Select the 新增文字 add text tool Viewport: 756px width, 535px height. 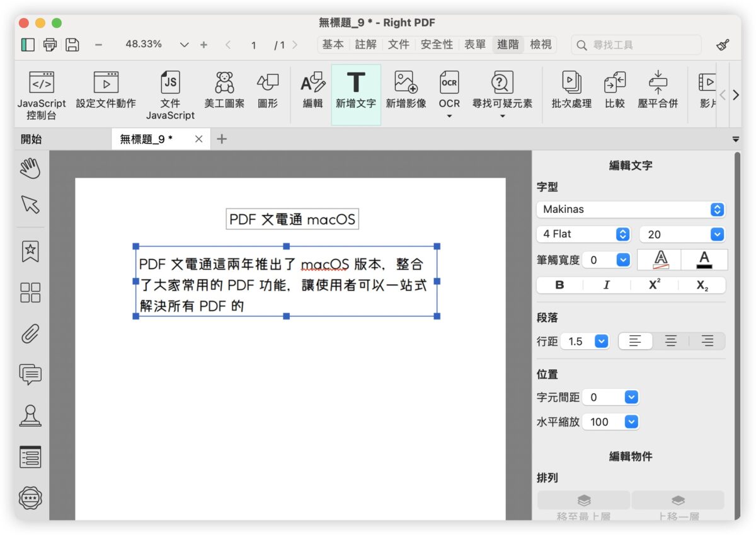coord(356,94)
